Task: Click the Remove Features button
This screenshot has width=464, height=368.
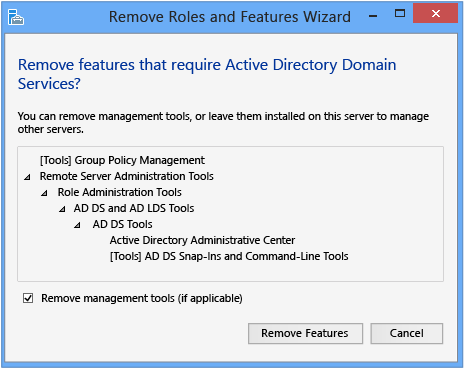Action: [x=305, y=333]
